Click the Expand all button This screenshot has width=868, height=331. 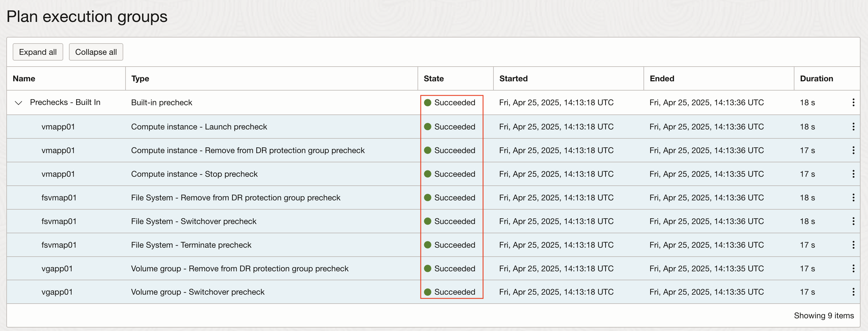[38, 52]
